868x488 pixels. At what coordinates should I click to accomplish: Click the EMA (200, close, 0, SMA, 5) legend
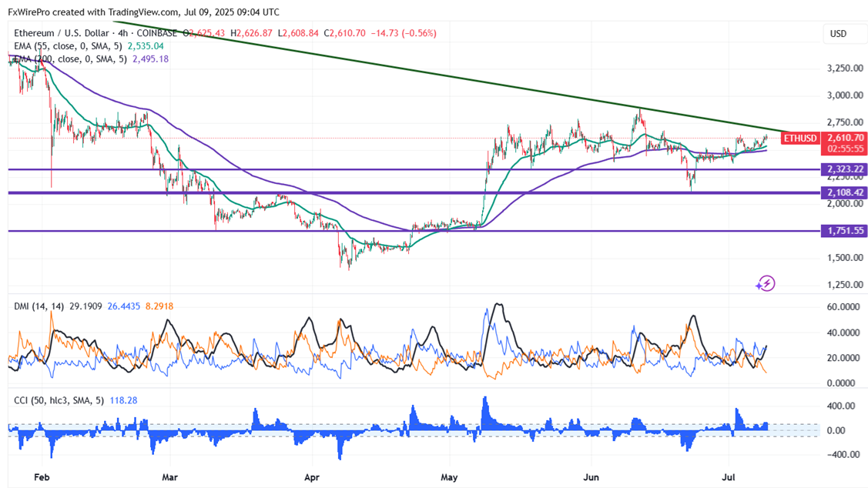click(x=70, y=58)
